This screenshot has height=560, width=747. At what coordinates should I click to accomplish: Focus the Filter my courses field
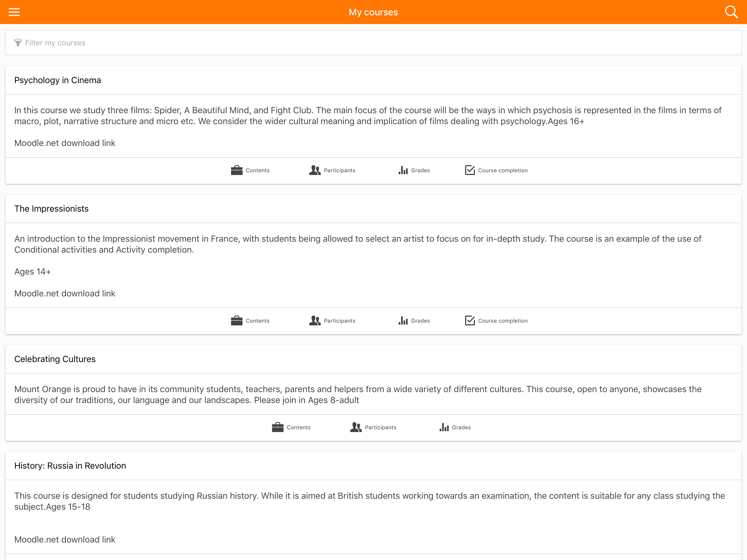point(373,43)
